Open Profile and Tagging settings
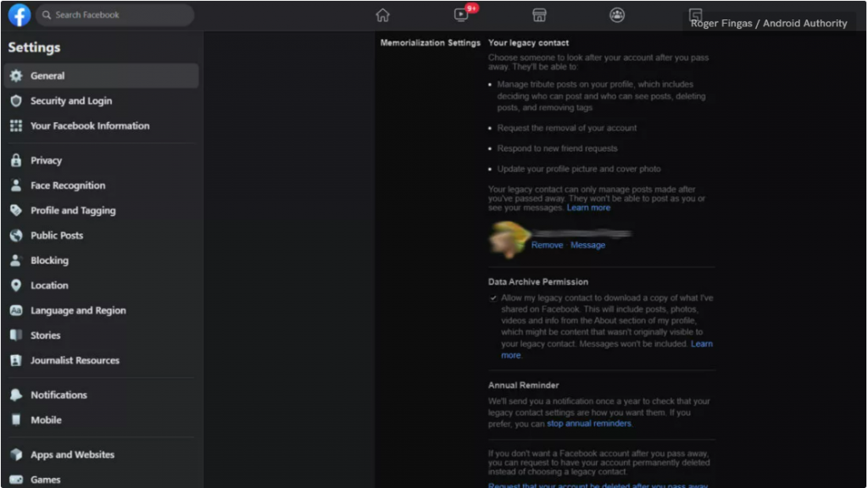 pos(102,210)
